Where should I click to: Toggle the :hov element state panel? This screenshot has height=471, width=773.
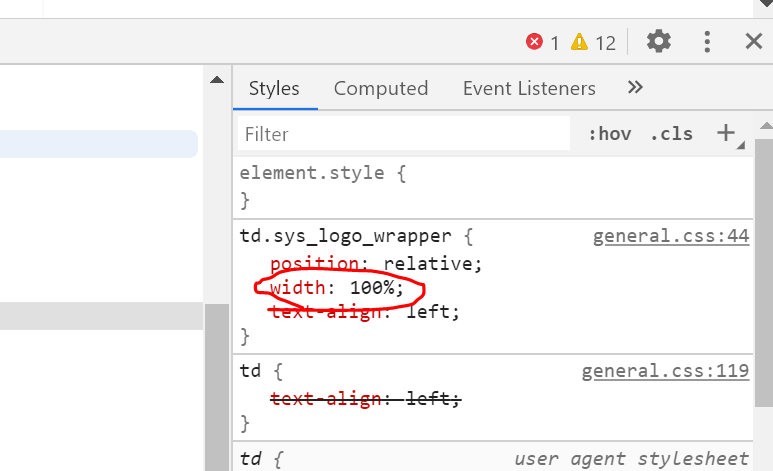(x=609, y=133)
